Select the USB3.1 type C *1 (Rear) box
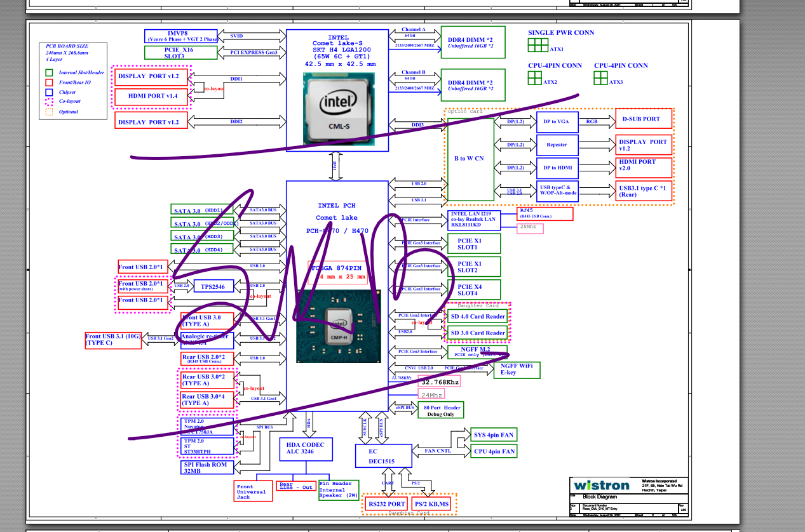The height and width of the screenshot is (532, 805). point(644,191)
